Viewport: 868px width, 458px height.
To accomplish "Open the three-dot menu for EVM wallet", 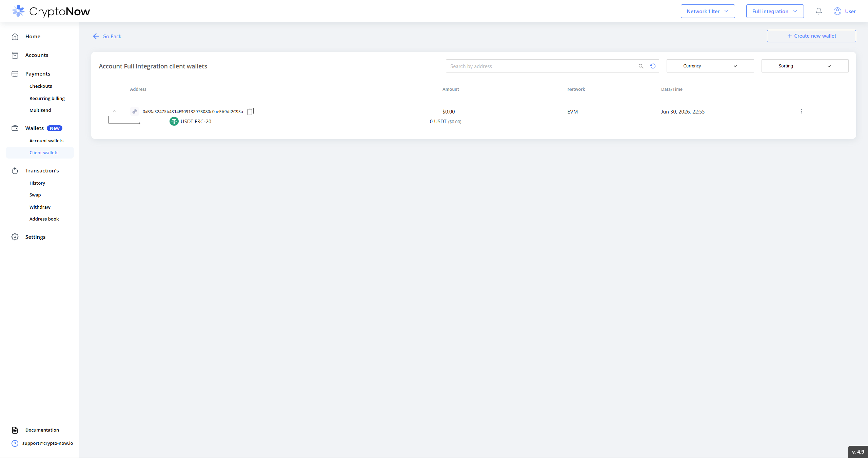I will [802, 111].
